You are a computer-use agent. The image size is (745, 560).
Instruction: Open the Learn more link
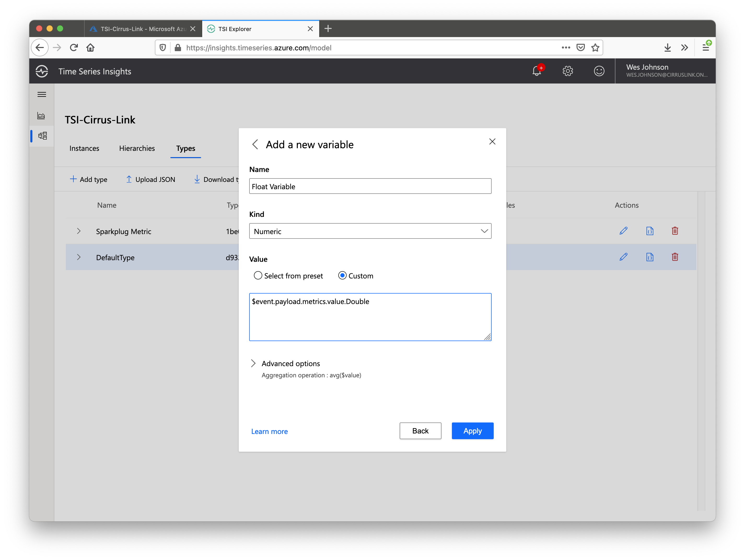pyautogui.click(x=269, y=431)
